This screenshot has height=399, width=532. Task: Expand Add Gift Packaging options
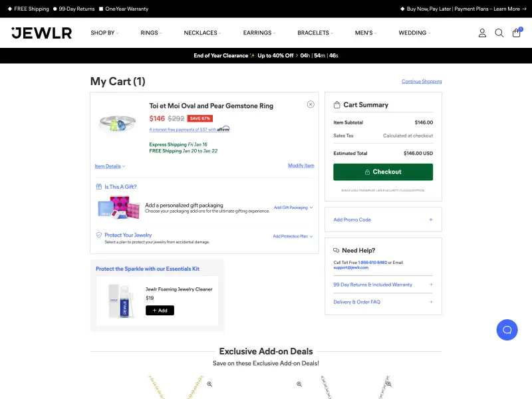pyautogui.click(x=293, y=207)
